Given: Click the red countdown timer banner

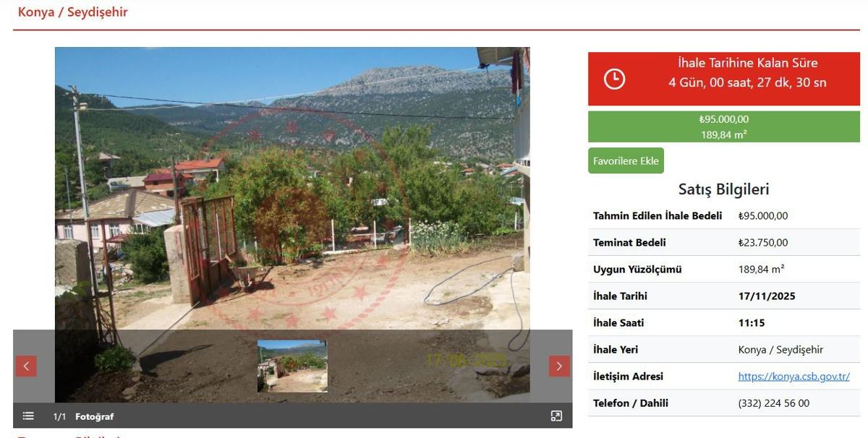Looking at the screenshot, I should click(x=724, y=79).
